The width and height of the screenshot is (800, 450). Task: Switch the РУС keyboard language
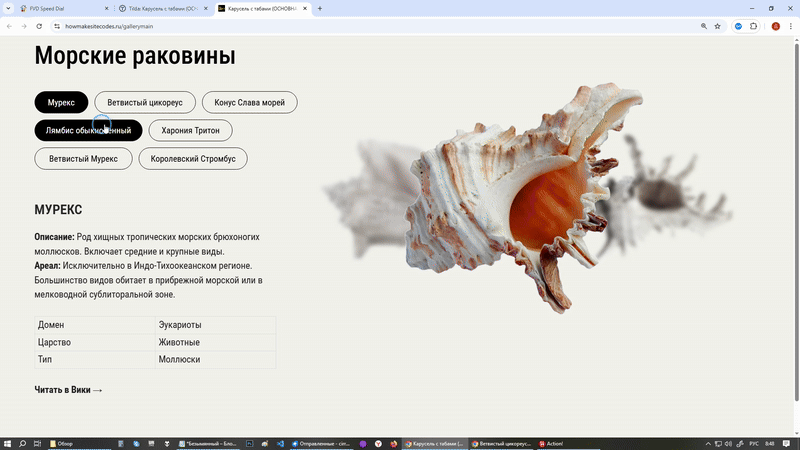[x=754, y=444]
